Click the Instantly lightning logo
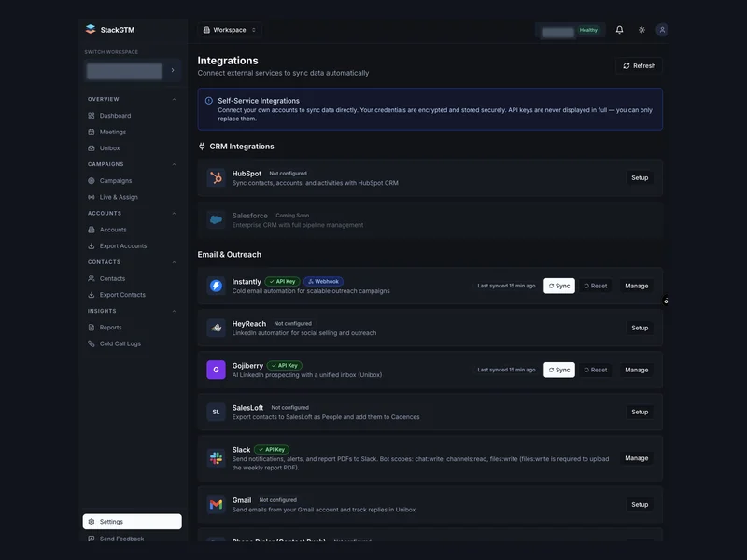Screen dimensions: 747x560 [x=217, y=286]
